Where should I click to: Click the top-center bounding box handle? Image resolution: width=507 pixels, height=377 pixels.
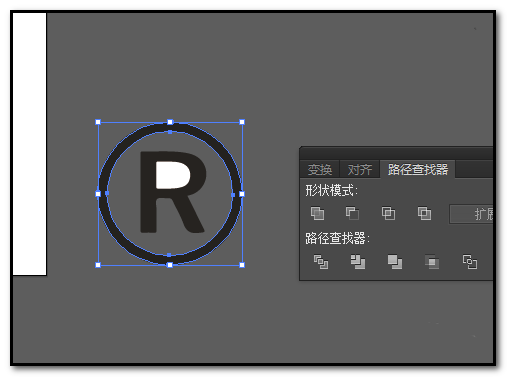tap(170, 122)
